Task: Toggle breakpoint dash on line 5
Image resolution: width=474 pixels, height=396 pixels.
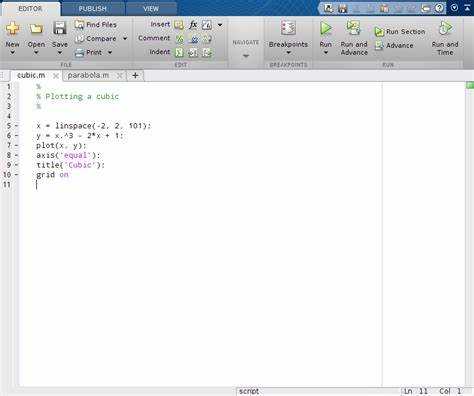Action: [x=16, y=126]
